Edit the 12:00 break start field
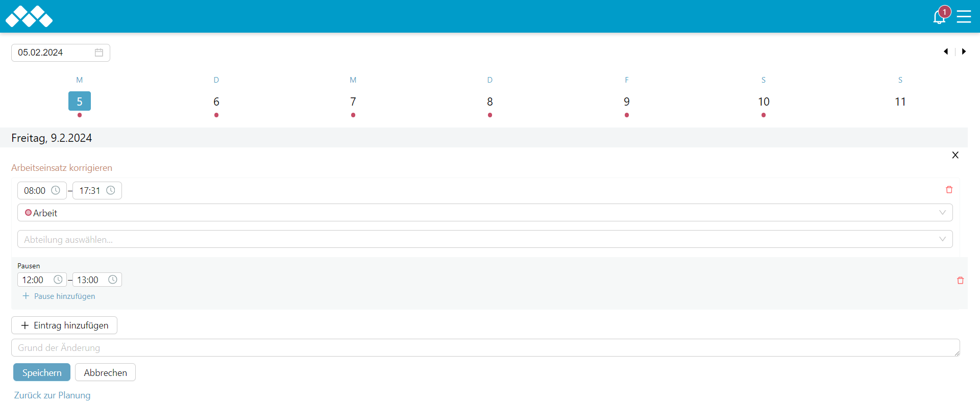The image size is (980, 404). point(42,280)
